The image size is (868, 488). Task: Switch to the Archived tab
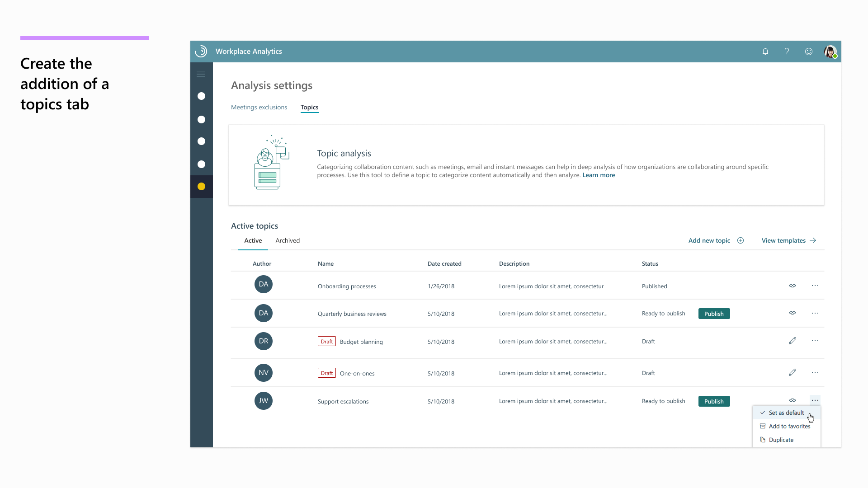point(288,240)
